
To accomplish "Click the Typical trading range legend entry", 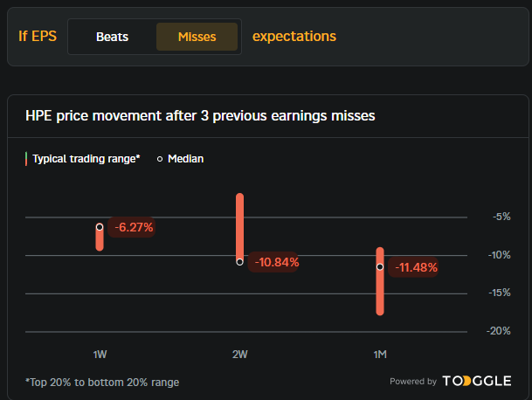I will pos(83,159).
